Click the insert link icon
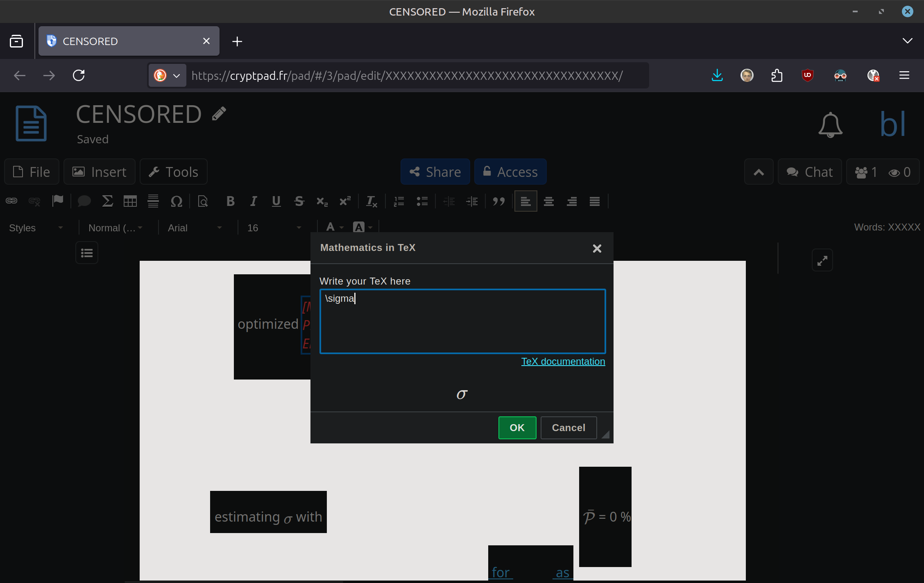Screen dimensions: 924x583 (x=11, y=201)
